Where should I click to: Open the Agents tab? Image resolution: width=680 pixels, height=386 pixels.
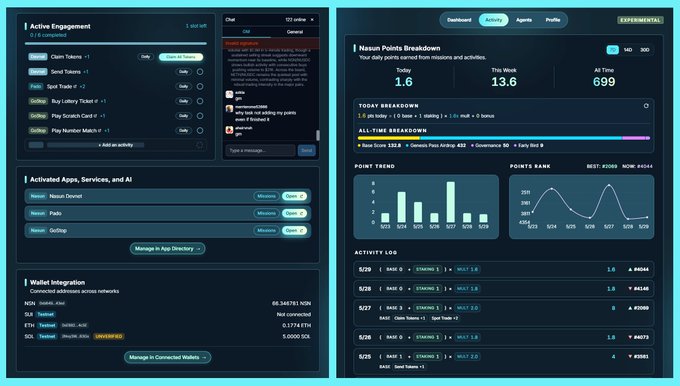point(524,20)
